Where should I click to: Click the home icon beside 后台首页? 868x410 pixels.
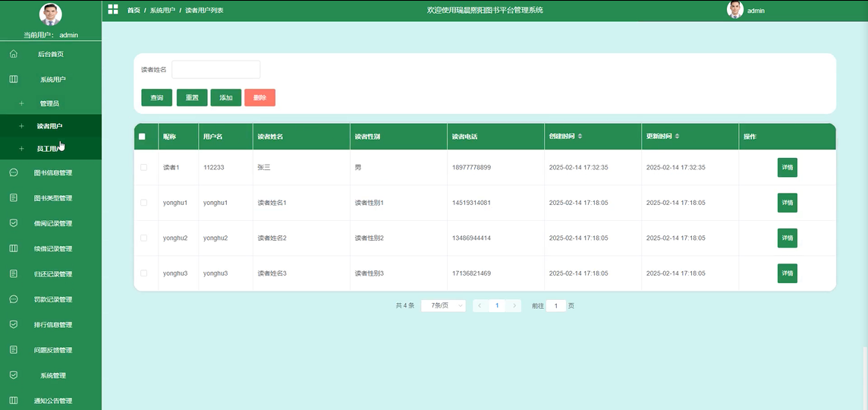[x=14, y=55]
